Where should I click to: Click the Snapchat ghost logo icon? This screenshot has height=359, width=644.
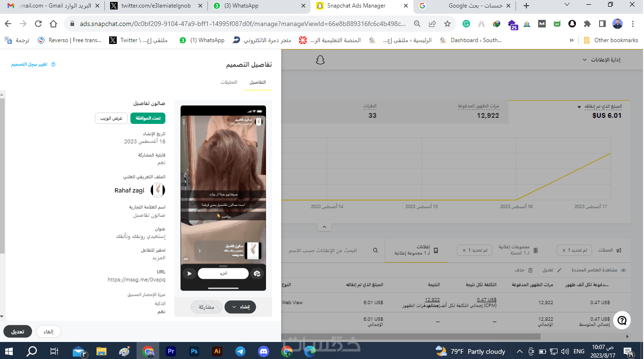coord(320,60)
